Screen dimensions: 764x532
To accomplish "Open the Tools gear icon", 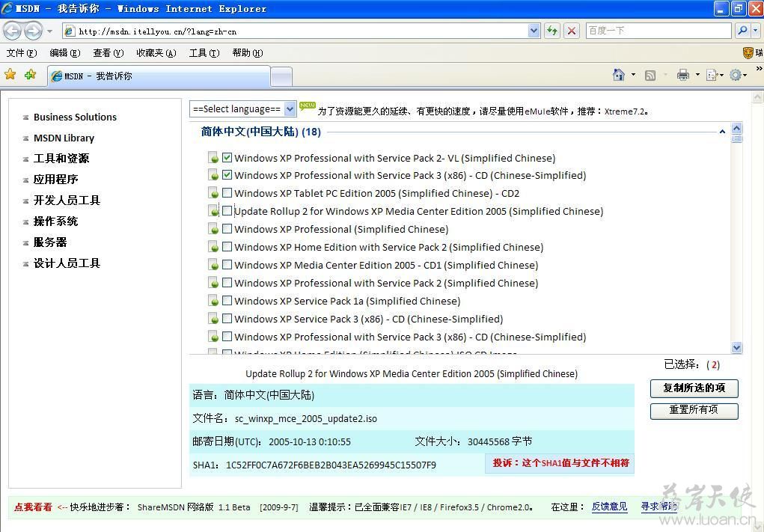I will [736, 75].
